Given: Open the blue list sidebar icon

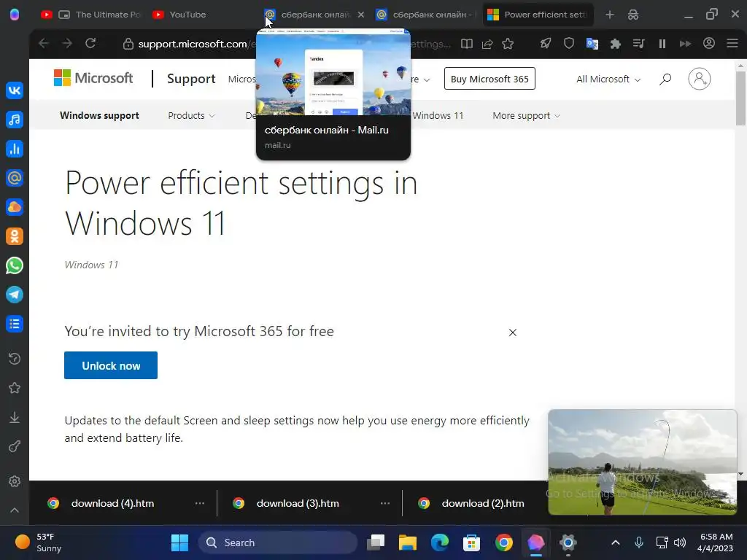Looking at the screenshot, I should point(15,324).
